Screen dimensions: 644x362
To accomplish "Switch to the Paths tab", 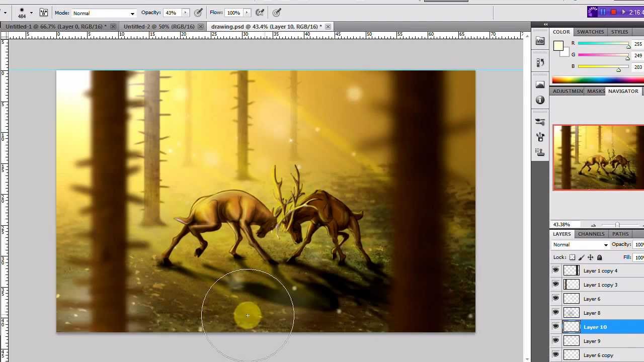I will 620,234.
